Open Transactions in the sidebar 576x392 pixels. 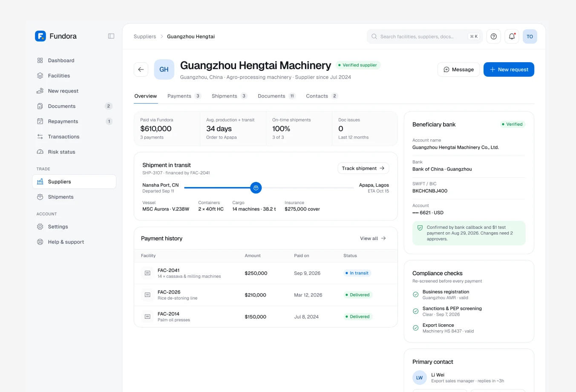(74, 137)
